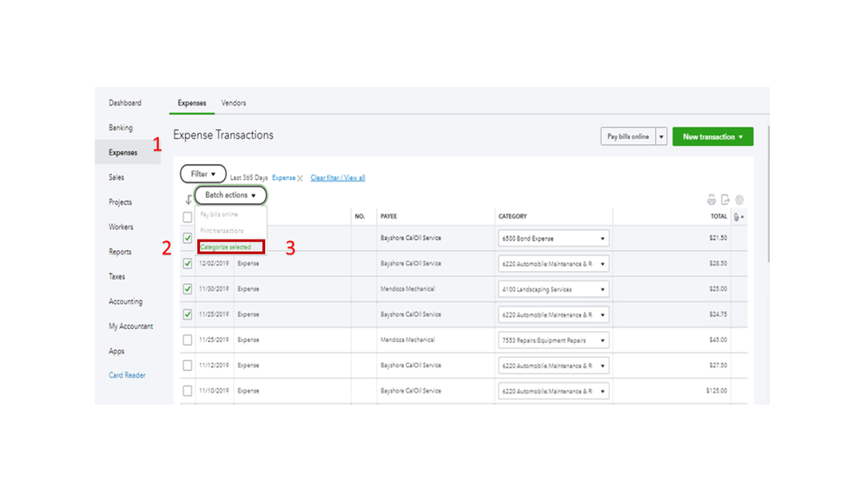Check the 11/10/2019 $125.00 row checkbox

point(188,391)
